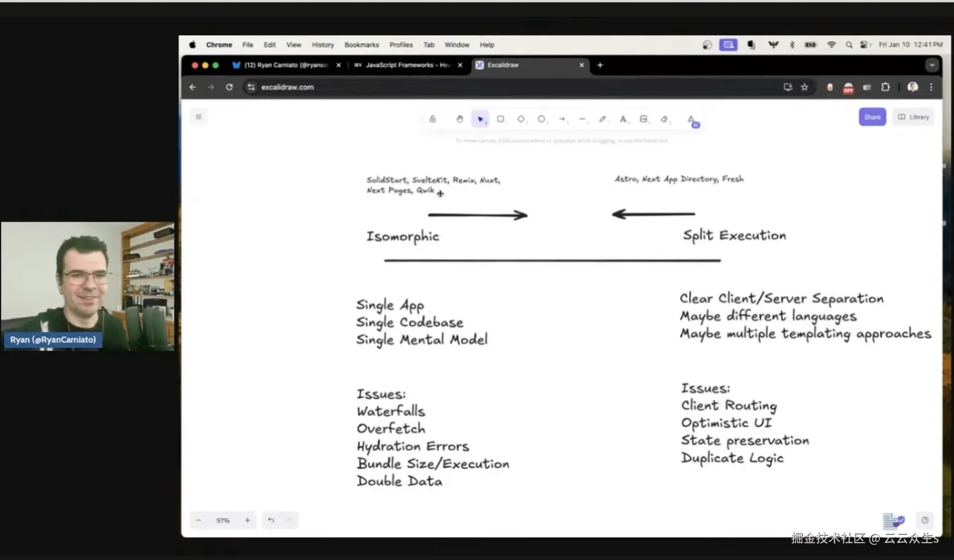
Task: Select the Insert image tool
Action: click(x=643, y=119)
